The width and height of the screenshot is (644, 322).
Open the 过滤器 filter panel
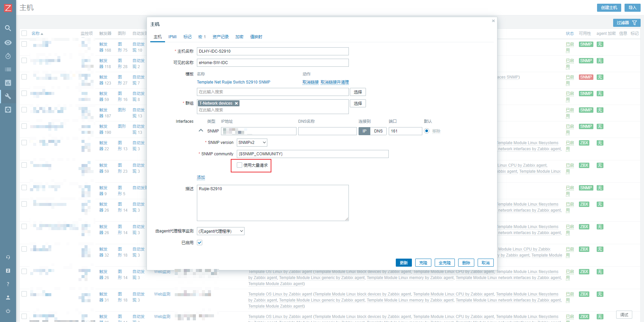click(627, 22)
